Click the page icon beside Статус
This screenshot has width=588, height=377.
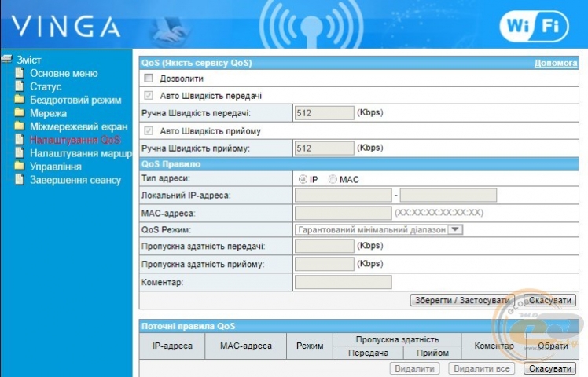(x=20, y=86)
